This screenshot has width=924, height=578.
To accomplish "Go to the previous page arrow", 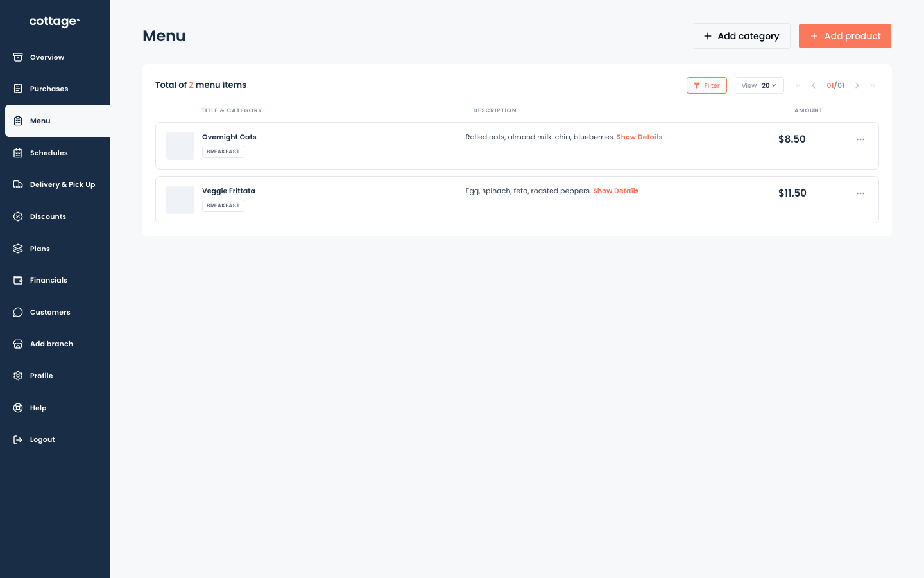I will pyautogui.click(x=814, y=85).
